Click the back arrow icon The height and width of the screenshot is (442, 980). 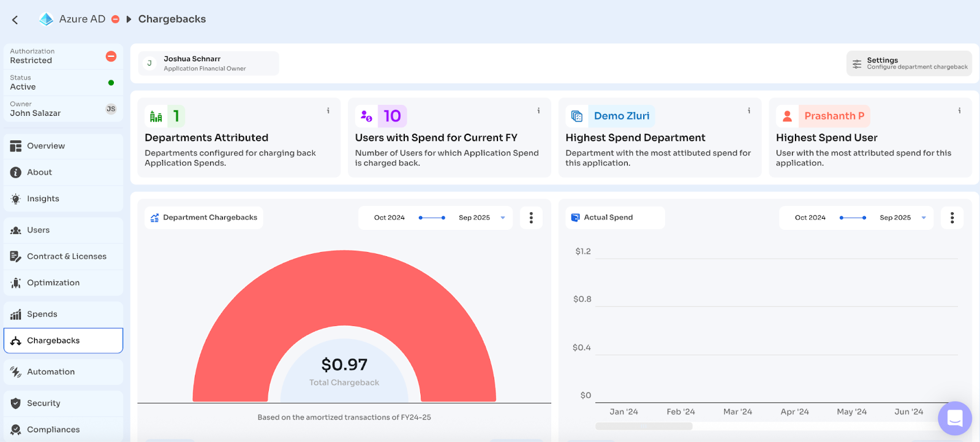pos(15,20)
